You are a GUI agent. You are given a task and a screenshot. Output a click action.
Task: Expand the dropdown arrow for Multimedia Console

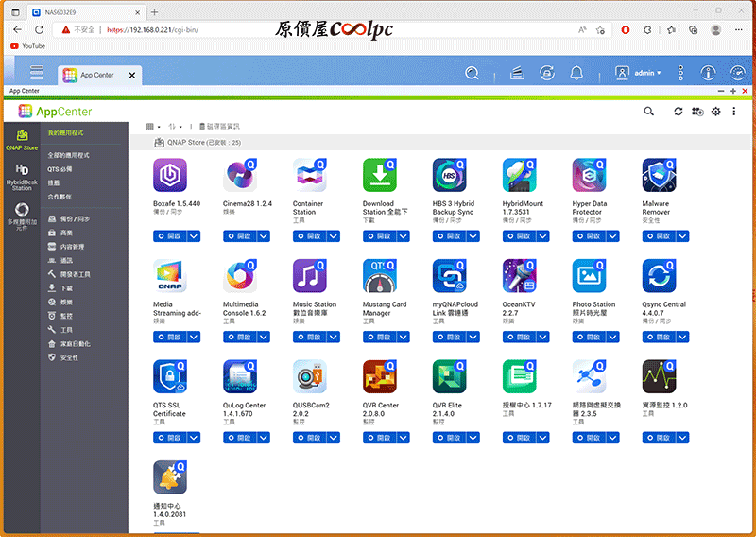click(264, 338)
